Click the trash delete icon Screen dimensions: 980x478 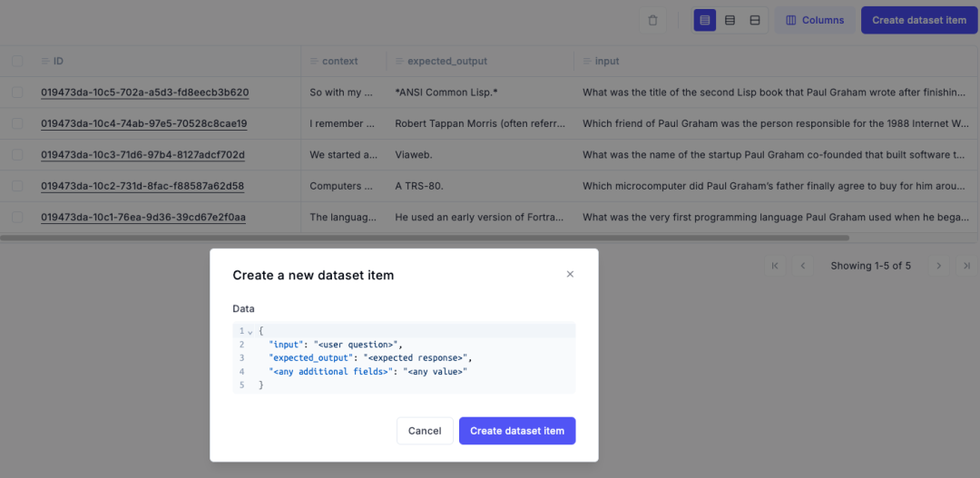653,20
